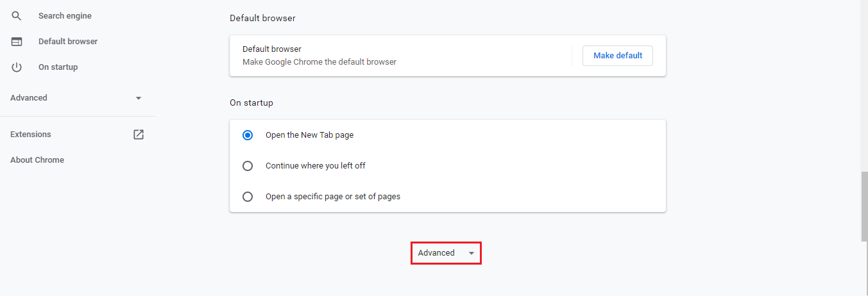The image size is (868, 296).
Task: Go to the Search engine settings section
Action: [x=65, y=15]
